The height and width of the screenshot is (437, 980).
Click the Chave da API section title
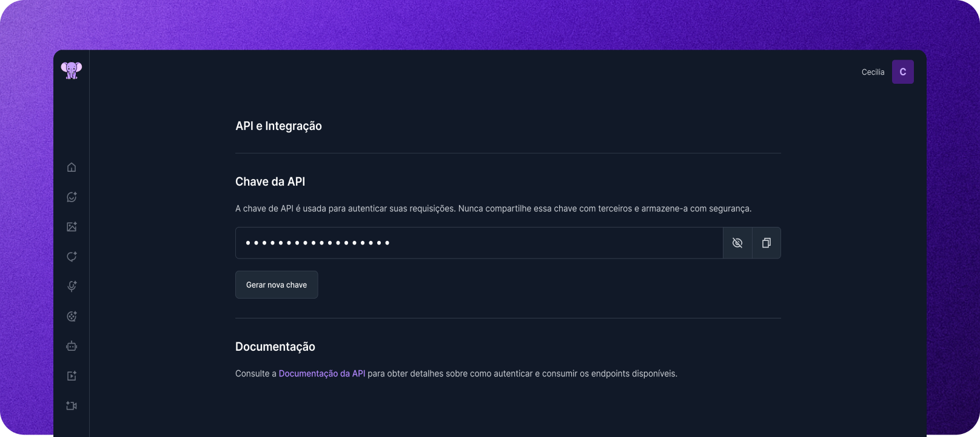pyautogui.click(x=270, y=181)
